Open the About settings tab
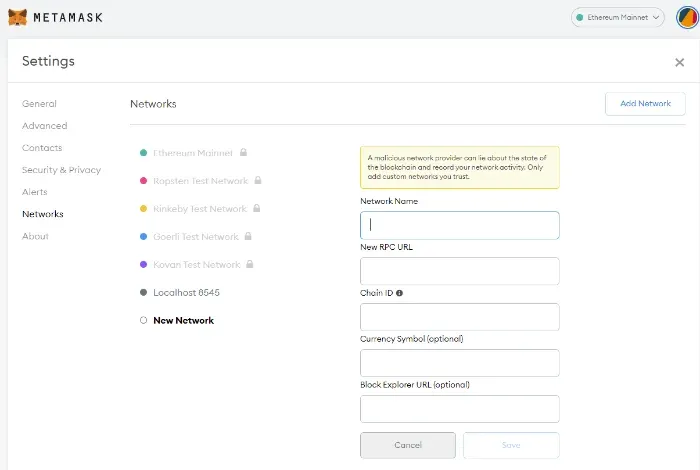 [35, 236]
